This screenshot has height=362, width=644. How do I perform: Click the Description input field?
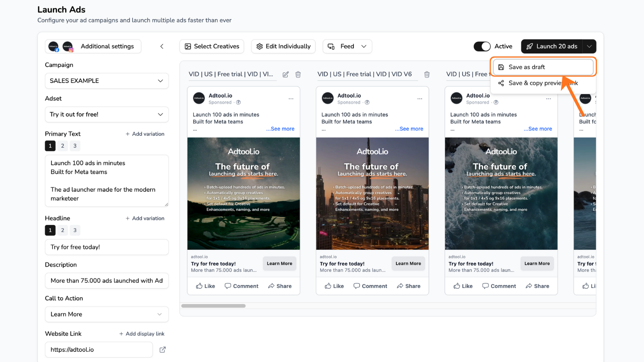(107, 281)
